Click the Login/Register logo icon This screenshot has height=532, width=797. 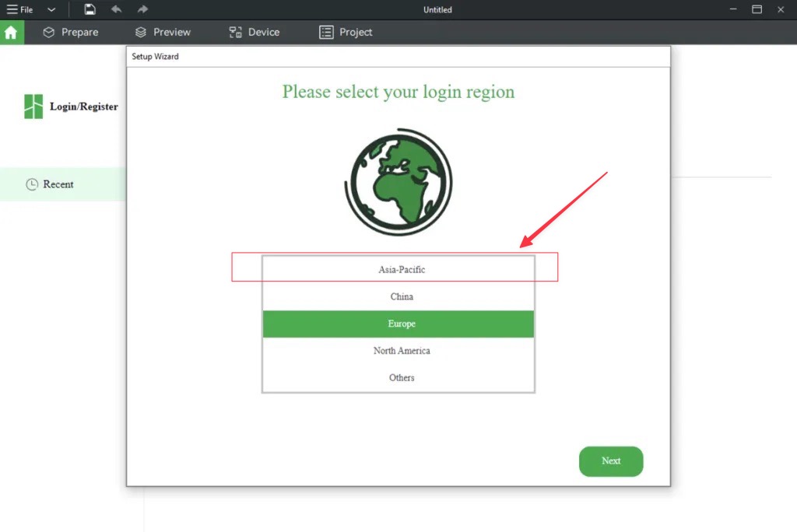(33, 107)
